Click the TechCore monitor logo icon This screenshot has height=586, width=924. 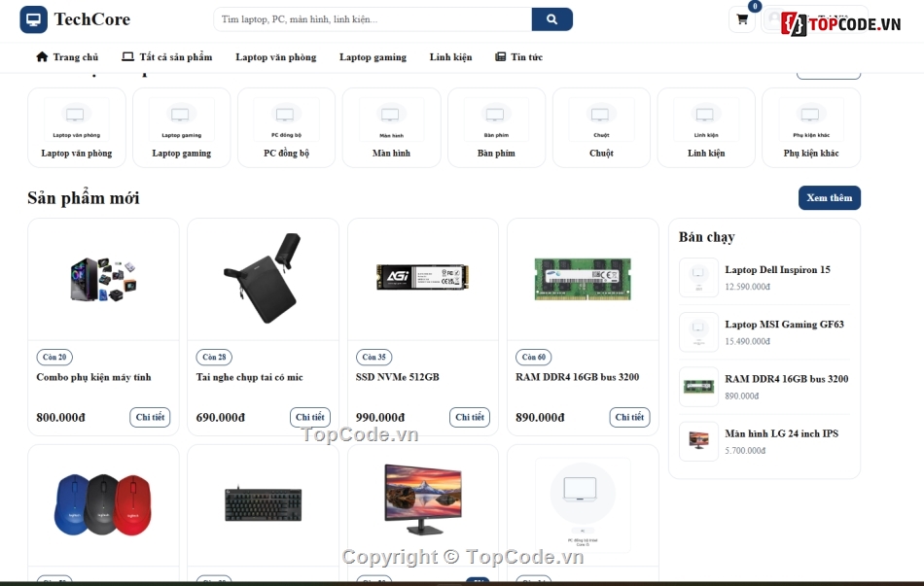pyautogui.click(x=34, y=19)
